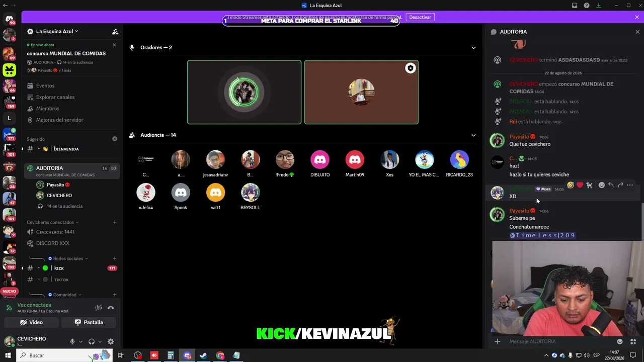Open audience member Martin09
This screenshot has height=362, width=644.
point(355,163)
